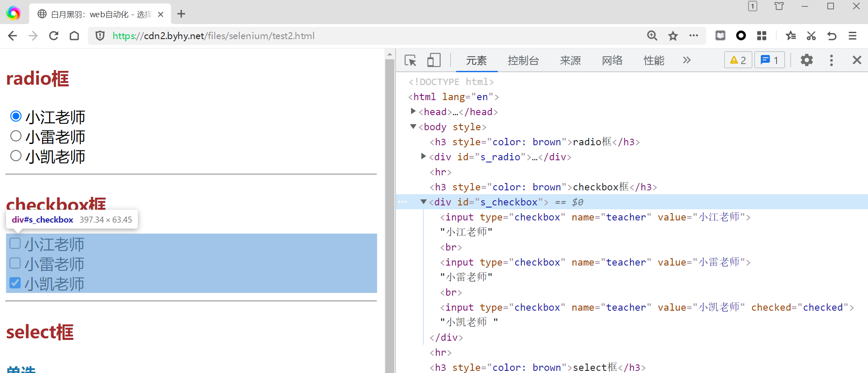The height and width of the screenshot is (373, 868).
Task: Select the h3 select框 element line
Action: pos(538,367)
